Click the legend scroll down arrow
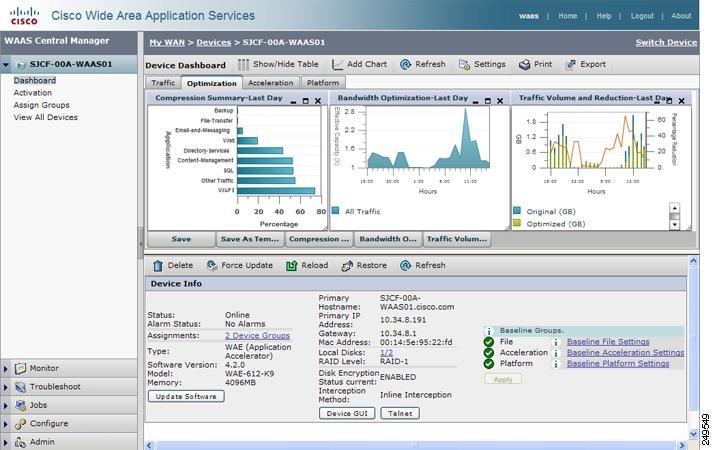 [x=675, y=224]
